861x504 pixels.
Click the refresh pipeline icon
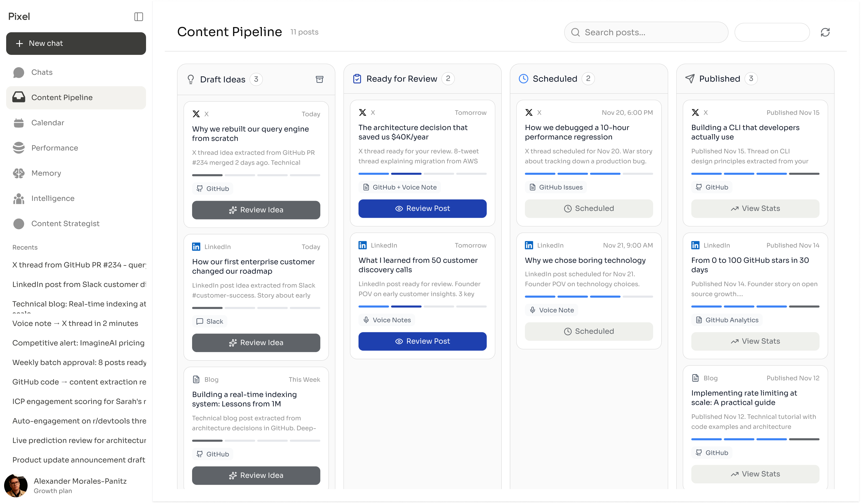coord(825,32)
